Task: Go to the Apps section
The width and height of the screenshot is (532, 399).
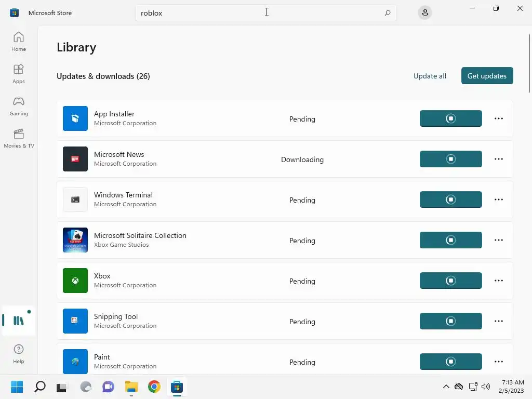Action: coord(19,74)
